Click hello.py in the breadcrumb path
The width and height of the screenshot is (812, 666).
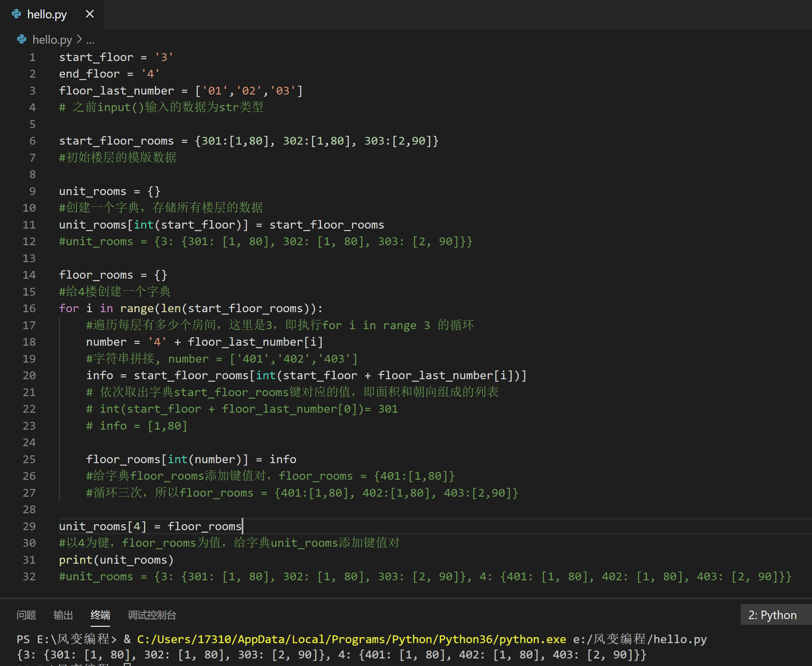[x=52, y=40]
